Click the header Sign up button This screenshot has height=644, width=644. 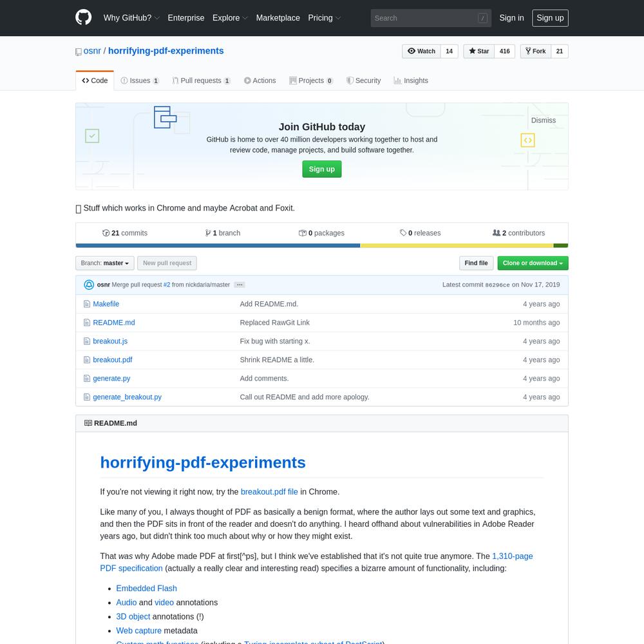click(x=550, y=18)
